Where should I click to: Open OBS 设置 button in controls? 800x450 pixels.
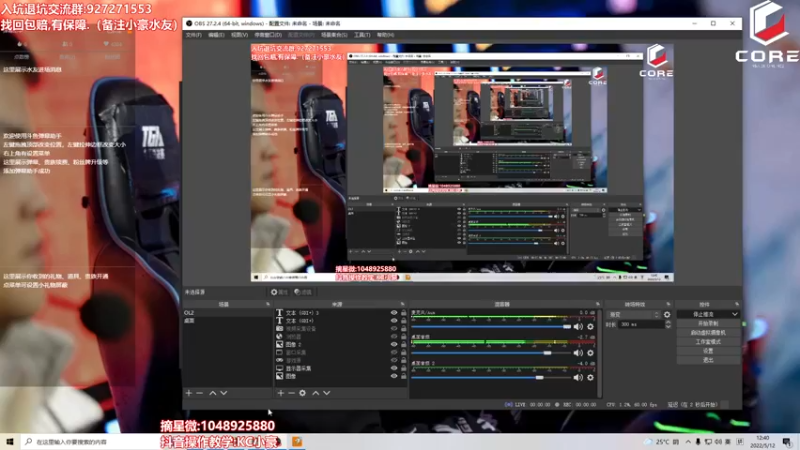click(708, 351)
